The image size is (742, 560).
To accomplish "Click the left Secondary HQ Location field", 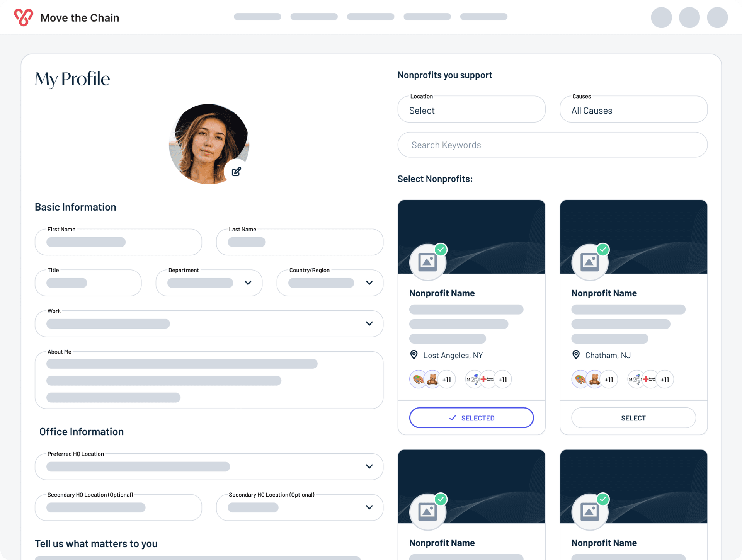I will pos(118,507).
